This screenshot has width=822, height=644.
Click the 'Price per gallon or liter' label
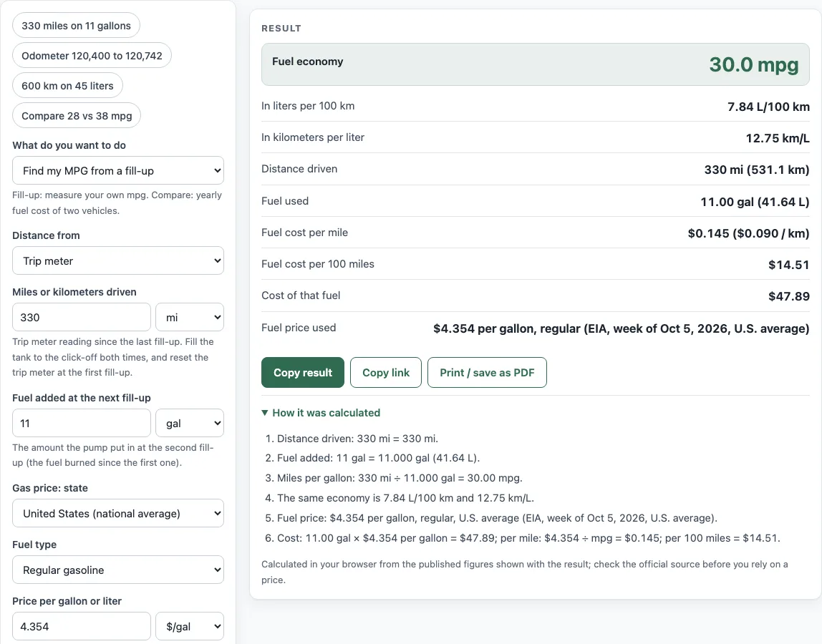pos(67,601)
